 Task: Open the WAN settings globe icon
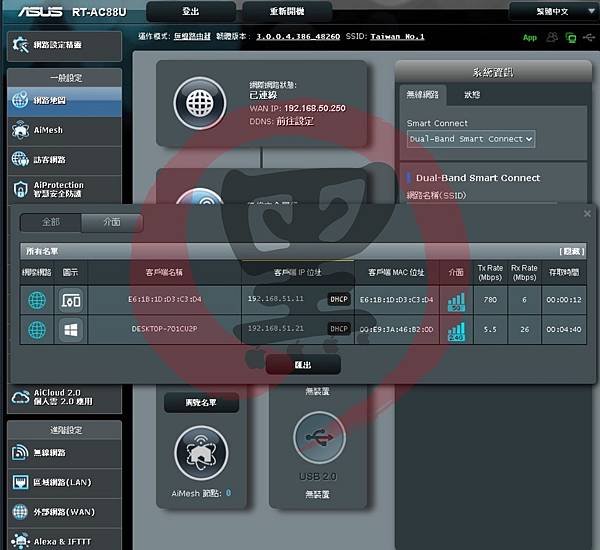click(20, 512)
